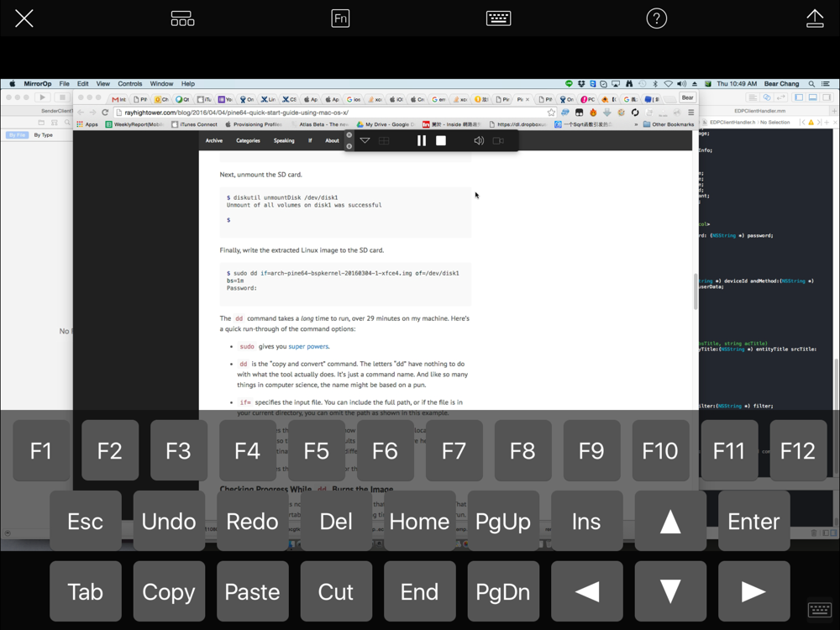This screenshot has width=840, height=630.
Task: Tap the right arrow key
Action: (x=753, y=591)
